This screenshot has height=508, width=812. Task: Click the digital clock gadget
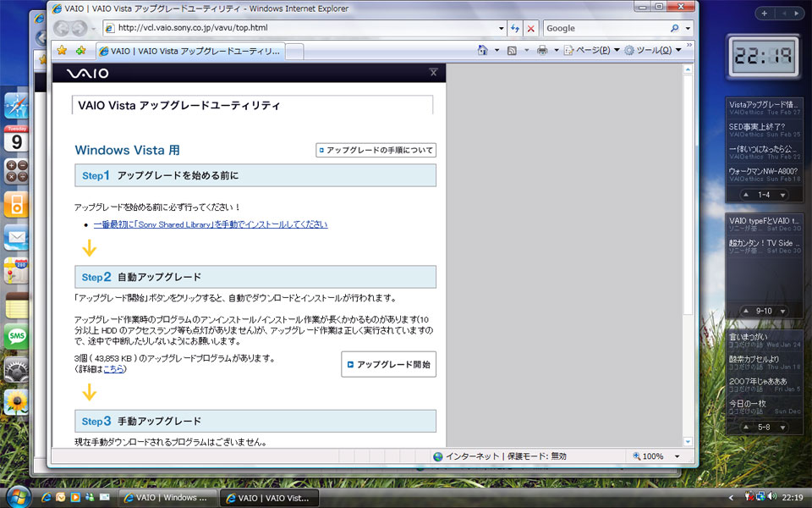click(x=763, y=56)
